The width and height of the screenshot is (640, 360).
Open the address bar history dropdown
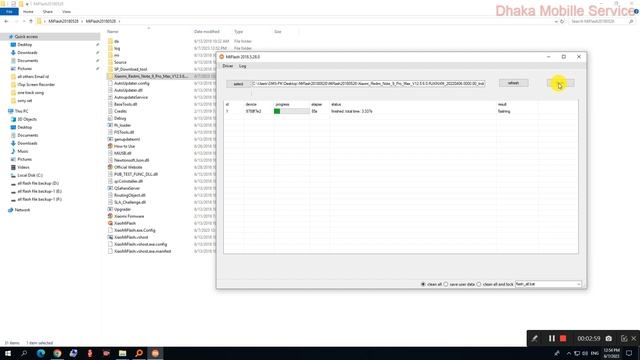(x=556, y=21)
